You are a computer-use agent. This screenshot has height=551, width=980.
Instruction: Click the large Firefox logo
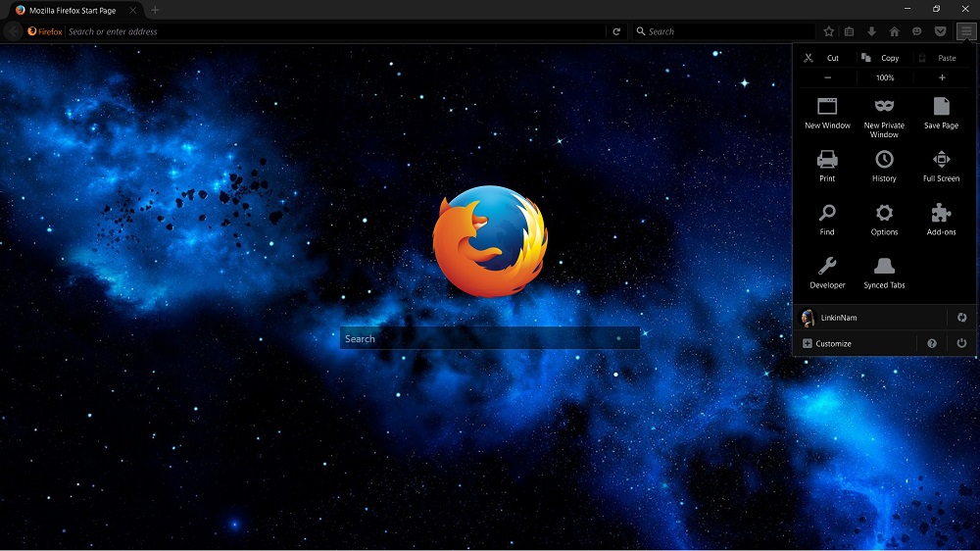tap(491, 241)
